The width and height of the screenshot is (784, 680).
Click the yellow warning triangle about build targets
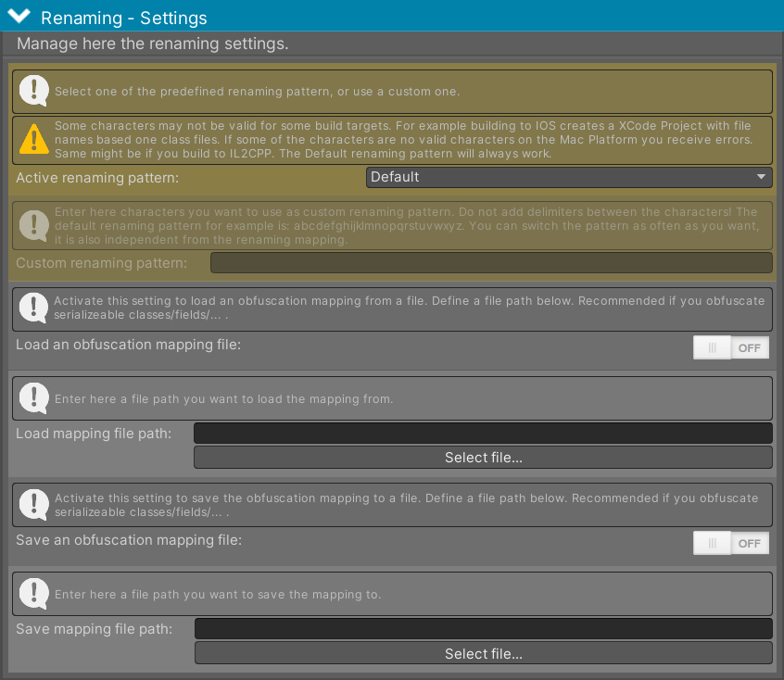coord(33,139)
